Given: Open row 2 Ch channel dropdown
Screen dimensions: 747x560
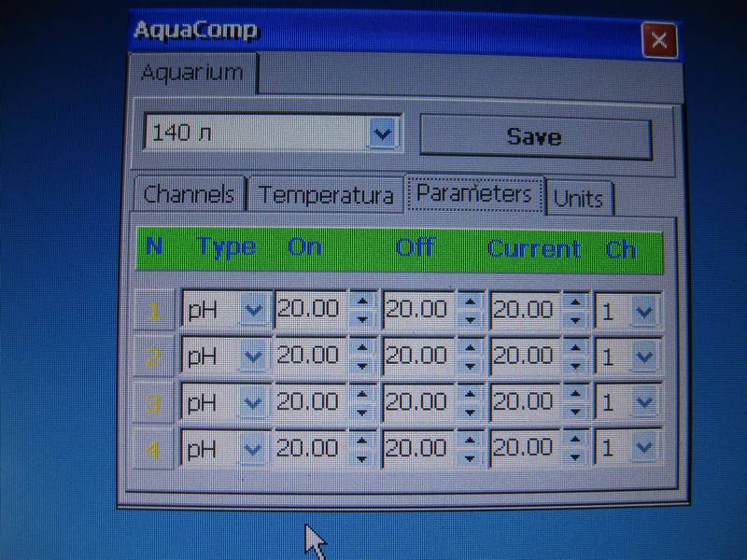Looking at the screenshot, I should pos(643,356).
